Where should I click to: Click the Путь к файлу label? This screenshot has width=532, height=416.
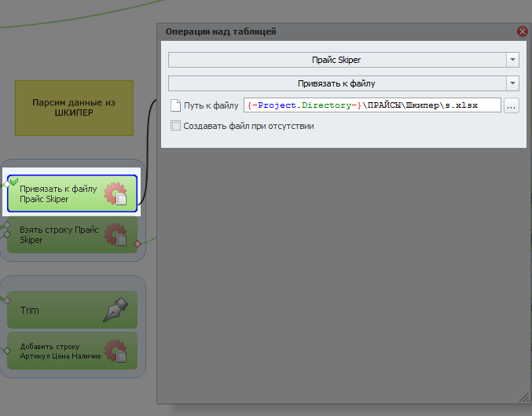coord(211,105)
